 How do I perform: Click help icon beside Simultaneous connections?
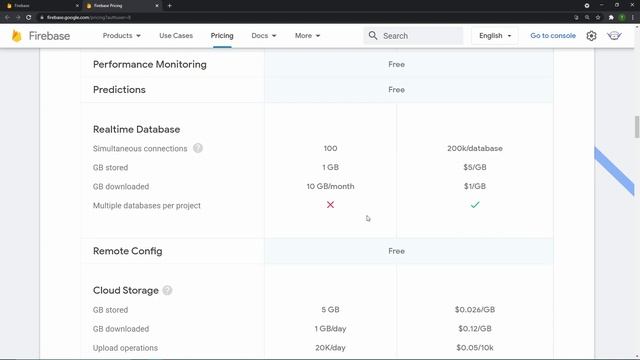click(x=198, y=148)
